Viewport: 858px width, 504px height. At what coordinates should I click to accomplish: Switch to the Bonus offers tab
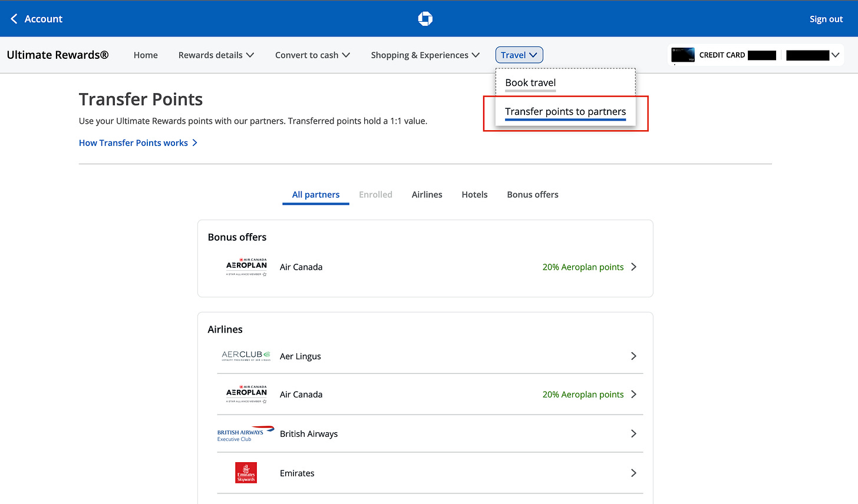[533, 195]
